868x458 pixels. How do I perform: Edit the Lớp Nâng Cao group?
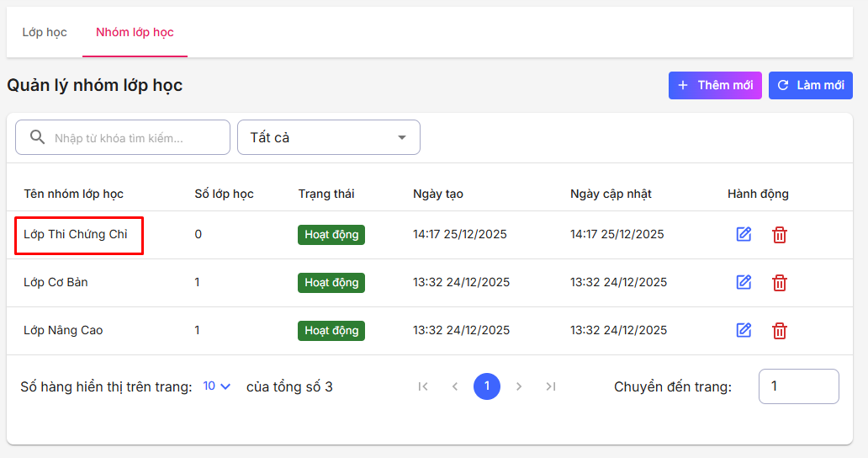(744, 331)
